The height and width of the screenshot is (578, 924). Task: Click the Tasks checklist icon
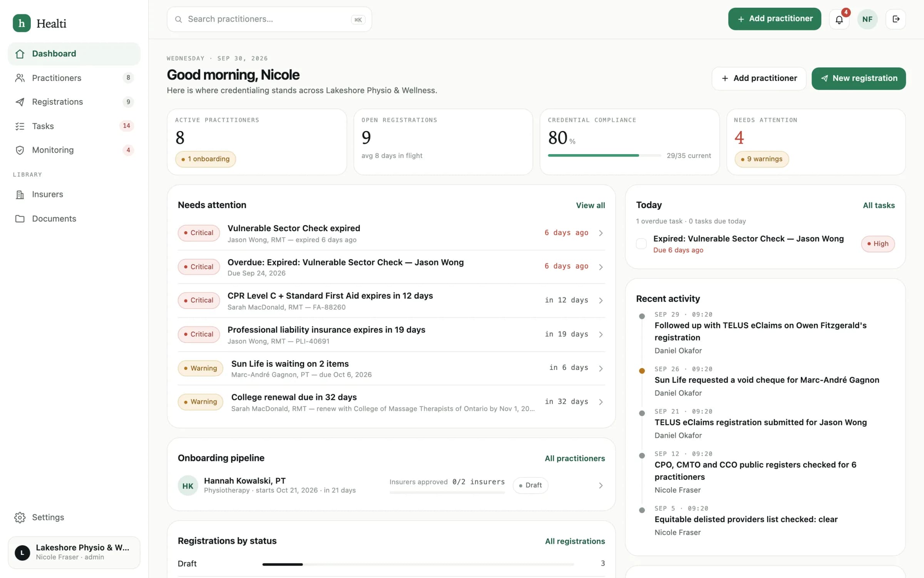(20, 126)
